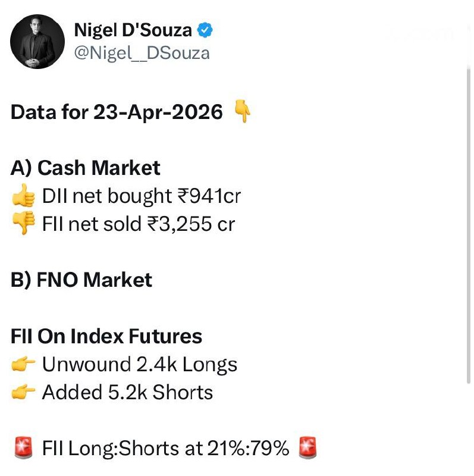Viewport: 474px width, 476px height.
Task: Click the "DII net bought ₹941cr" text
Action: click(x=141, y=196)
